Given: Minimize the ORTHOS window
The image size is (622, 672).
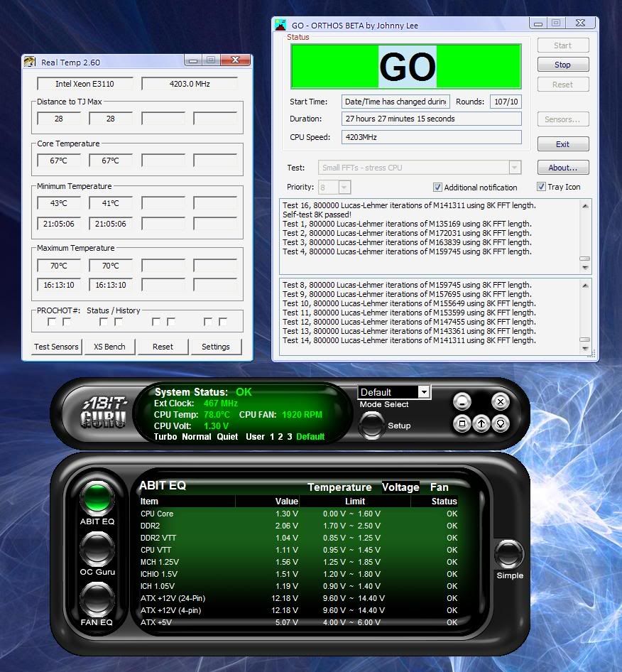Looking at the screenshot, I should coord(538,23).
